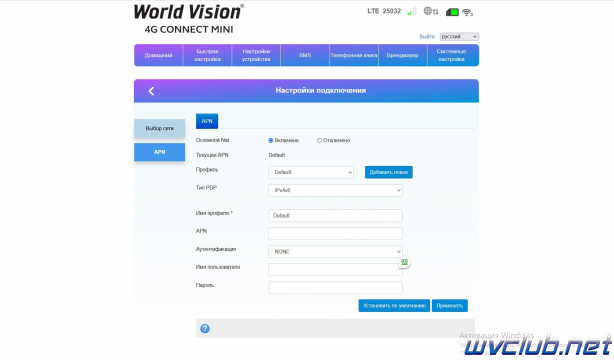Click the Выйти logout link
This screenshot has height=360, width=614.
pyautogui.click(x=427, y=36)
